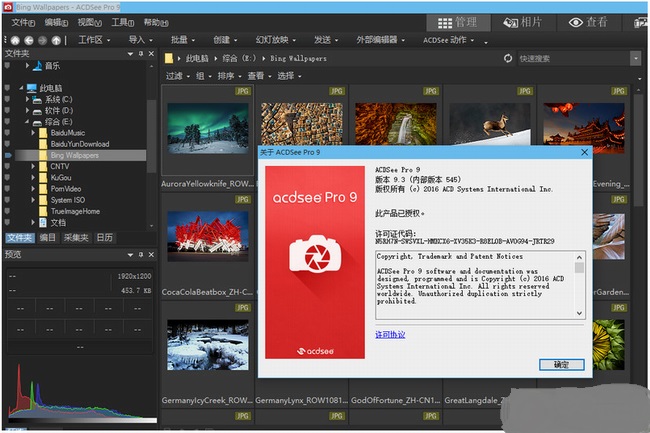Open the 许可协议 license agreement link
This screenshot has width=650, height=433.
pyautogui.click(x=390, y=334)
